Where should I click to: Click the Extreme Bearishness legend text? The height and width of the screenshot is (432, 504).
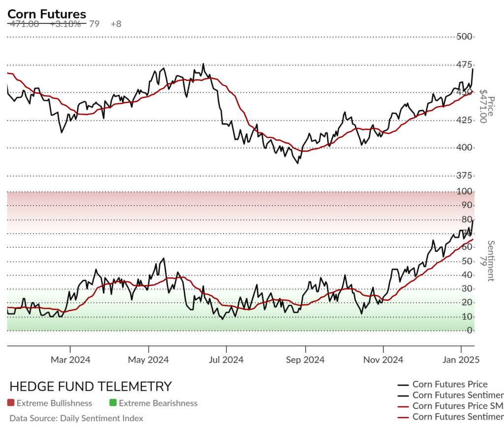point(158,403)
